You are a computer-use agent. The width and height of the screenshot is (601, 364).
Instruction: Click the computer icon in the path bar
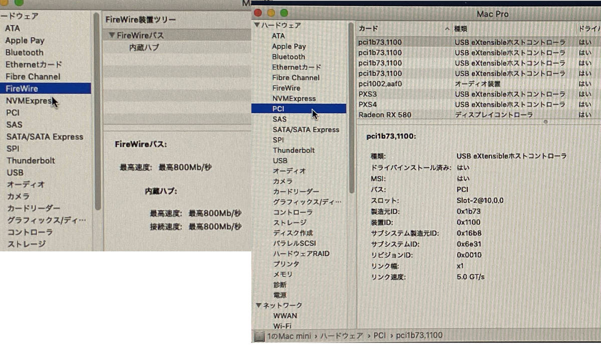[259, 336]
